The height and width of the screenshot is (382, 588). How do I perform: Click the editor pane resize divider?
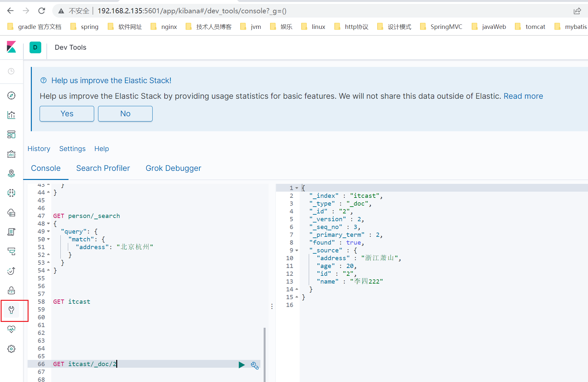(272, 306)
